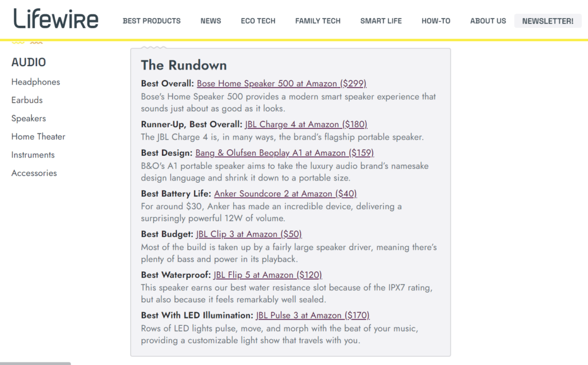The width and height of the screenshot is (588, 365).
Task: Open Bose Home Speaker 500 Amazon link
Action: [281, 83]
